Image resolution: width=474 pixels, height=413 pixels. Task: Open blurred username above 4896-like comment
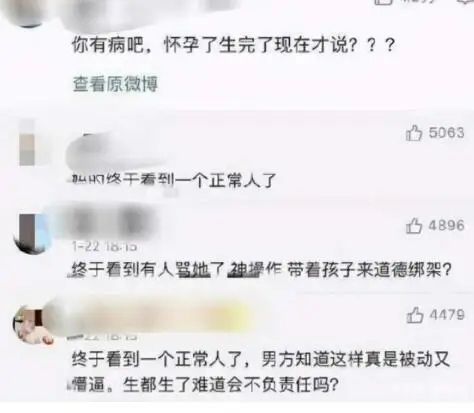110,221
